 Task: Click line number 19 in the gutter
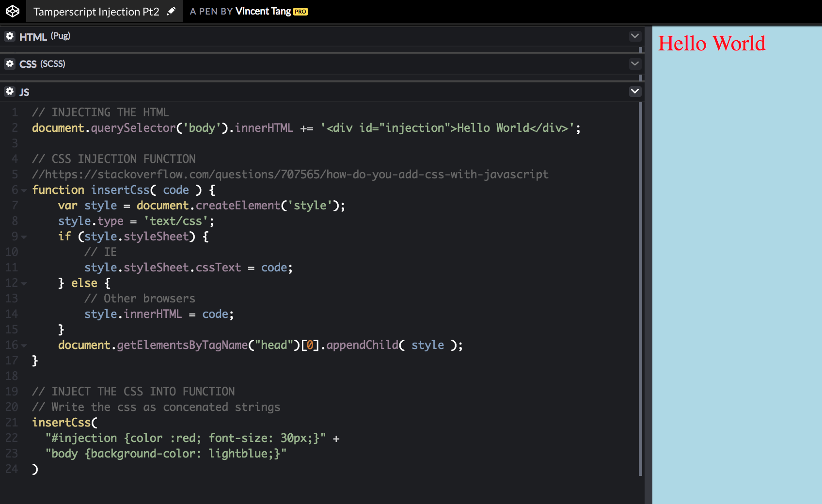tap(12, 392)
